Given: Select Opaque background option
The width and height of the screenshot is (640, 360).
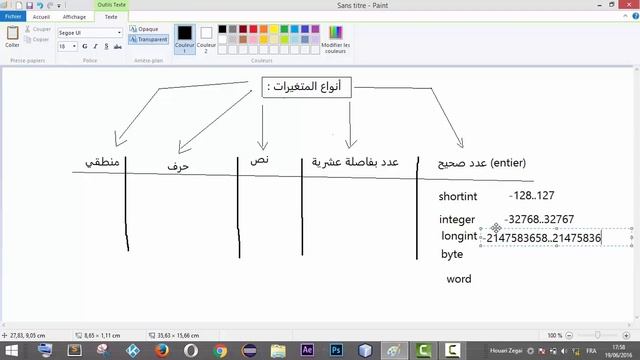Looking at the screenshot, I should (x=144, y=29).
